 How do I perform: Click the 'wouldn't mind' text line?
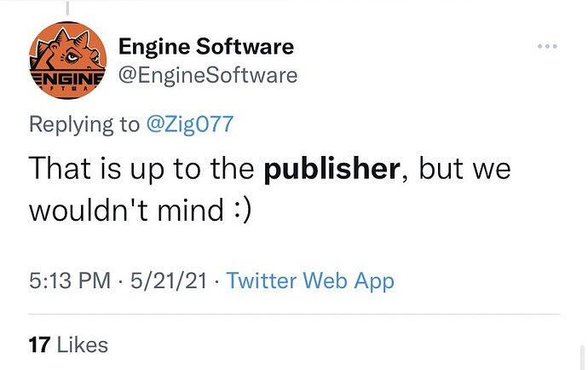click(x=126, y=210)
